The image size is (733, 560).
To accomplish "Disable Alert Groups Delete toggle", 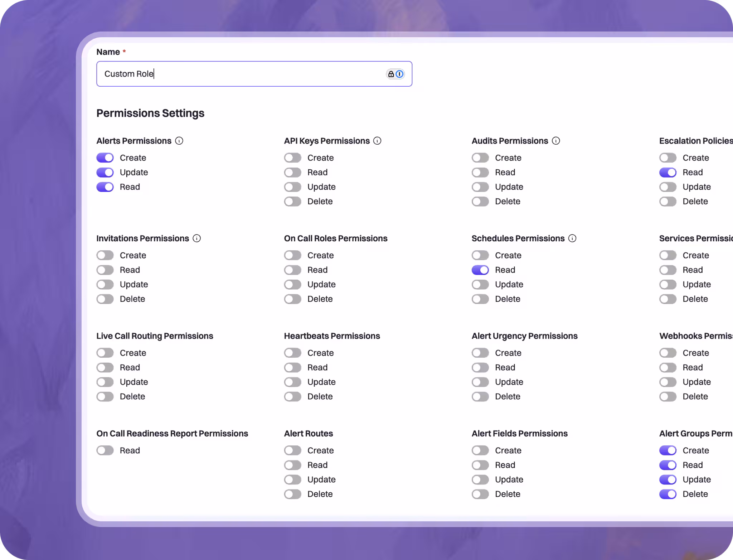I will point(668,494).
